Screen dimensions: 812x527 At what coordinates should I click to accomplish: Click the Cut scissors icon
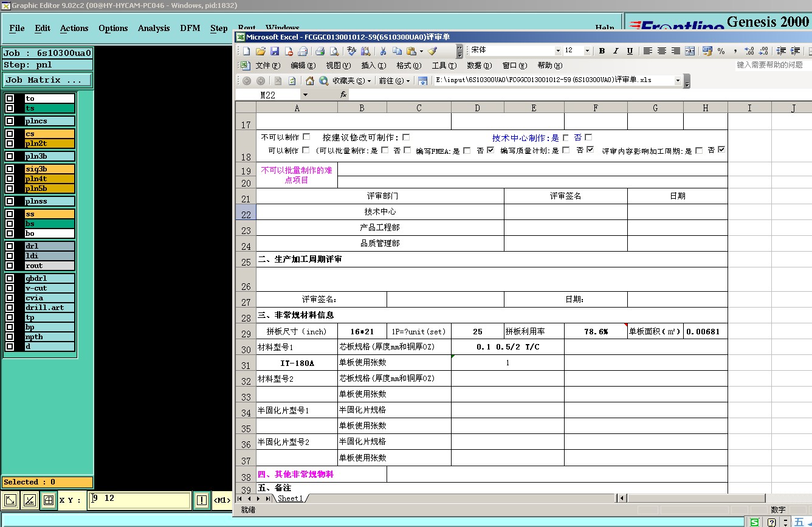point(384,51)
